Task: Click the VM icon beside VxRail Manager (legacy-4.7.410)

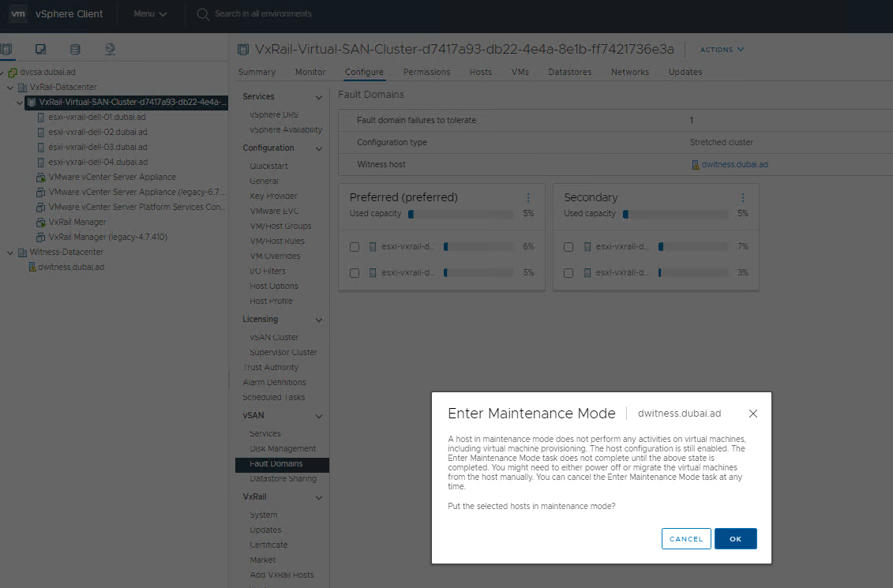Action: pyautogui.click(x=40, y=237)
